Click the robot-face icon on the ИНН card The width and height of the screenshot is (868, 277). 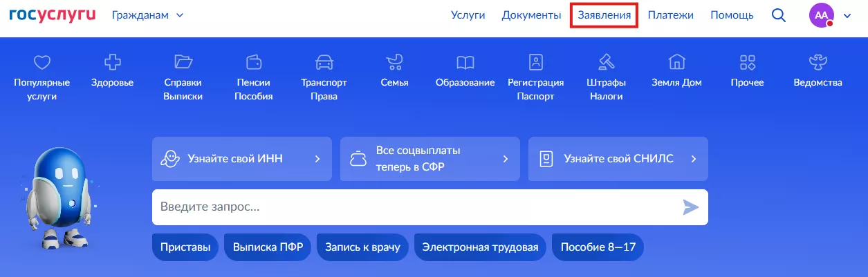tap(170, 158)
